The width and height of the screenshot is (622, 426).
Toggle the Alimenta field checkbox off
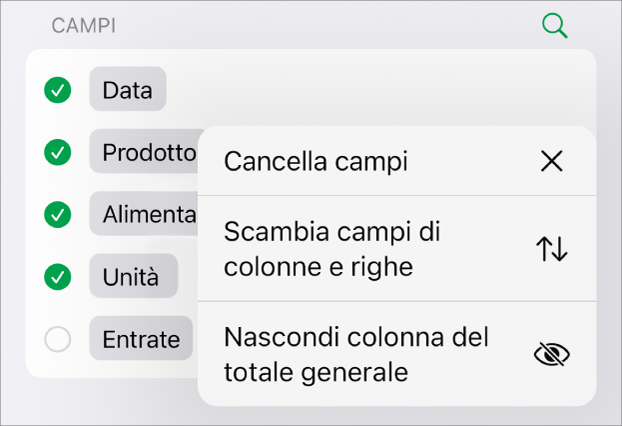pos(58,214)
